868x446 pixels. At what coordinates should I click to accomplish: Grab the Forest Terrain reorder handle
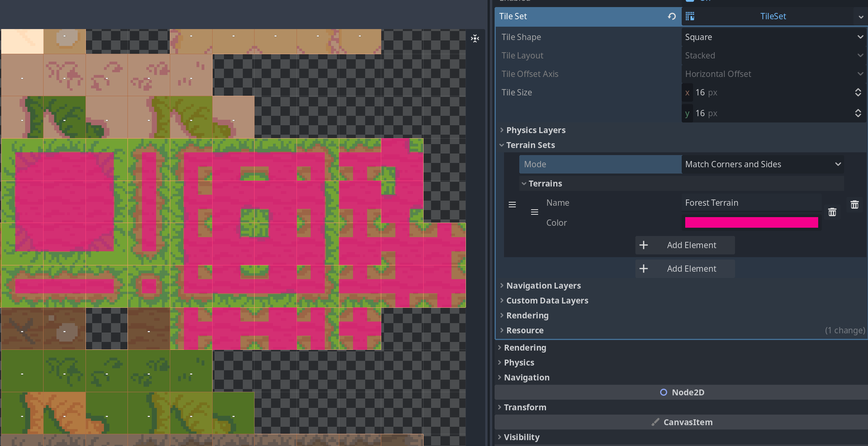click(x=534, y=212)
